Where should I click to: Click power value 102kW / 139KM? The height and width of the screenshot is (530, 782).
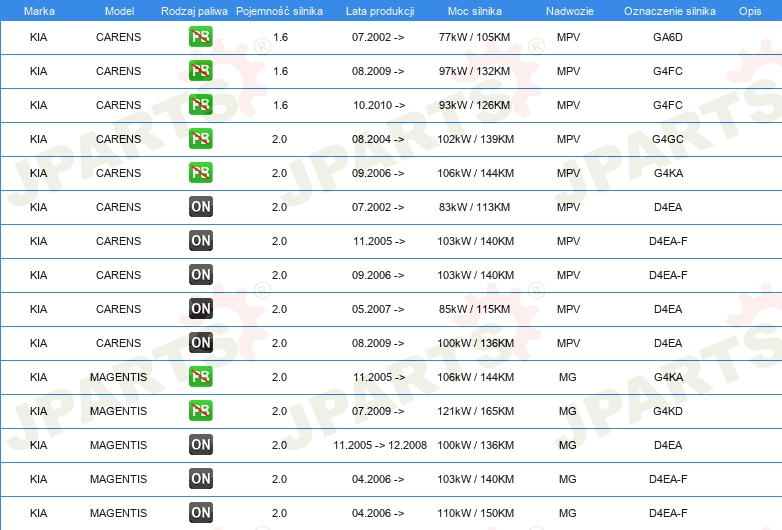click(x=475, y=139)
